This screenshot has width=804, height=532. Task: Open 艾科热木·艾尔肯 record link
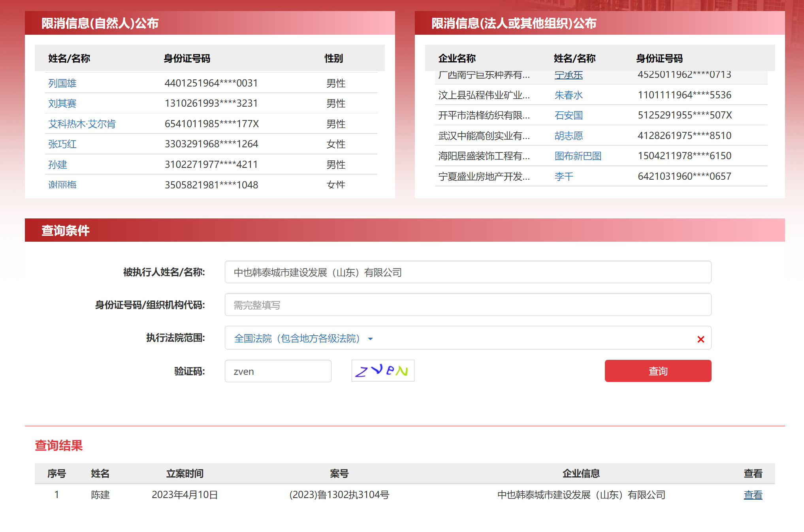tap(82, 124)
